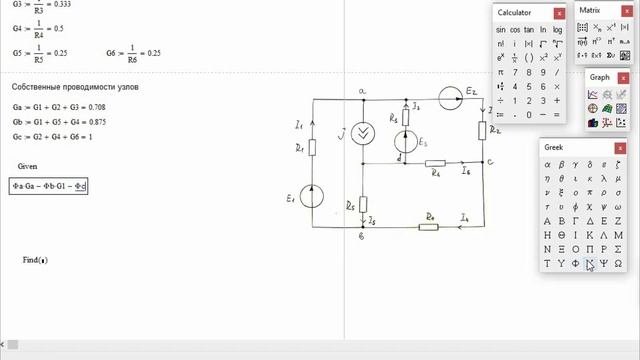Close the Graph palette
This screenshot has height=360, width=640.
623,78
